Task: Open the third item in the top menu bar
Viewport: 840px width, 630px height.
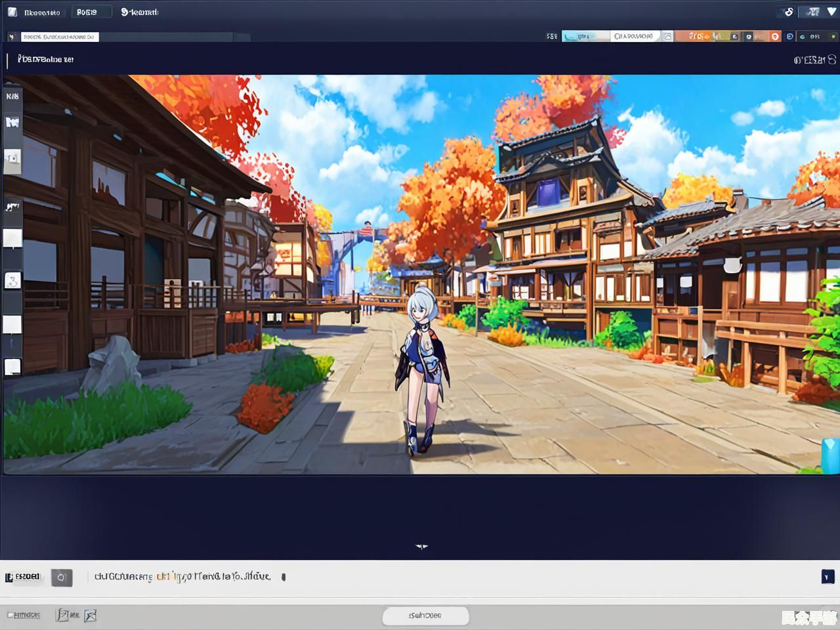Action: coord(140,12)
